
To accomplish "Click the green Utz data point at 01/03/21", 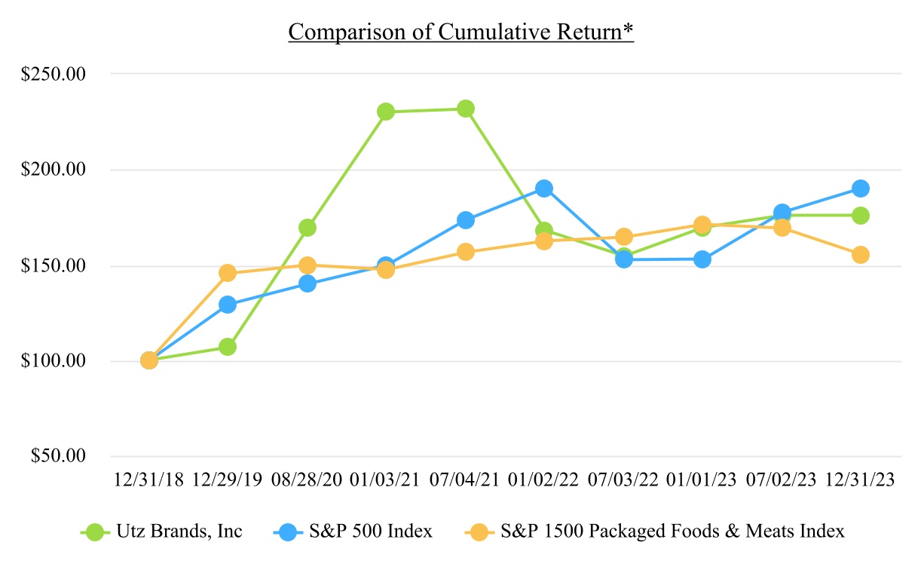I will (x=386, y=112).
